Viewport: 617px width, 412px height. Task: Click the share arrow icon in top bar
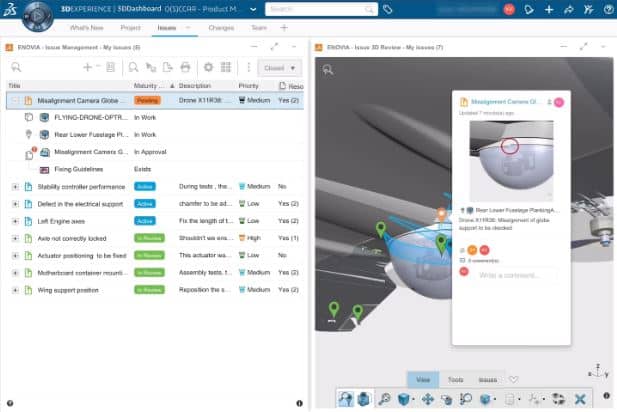click(569, 9)
